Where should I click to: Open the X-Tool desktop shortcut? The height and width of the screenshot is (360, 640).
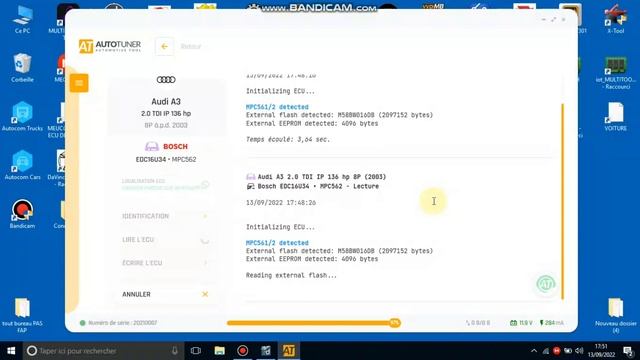(x=616, y=20)
